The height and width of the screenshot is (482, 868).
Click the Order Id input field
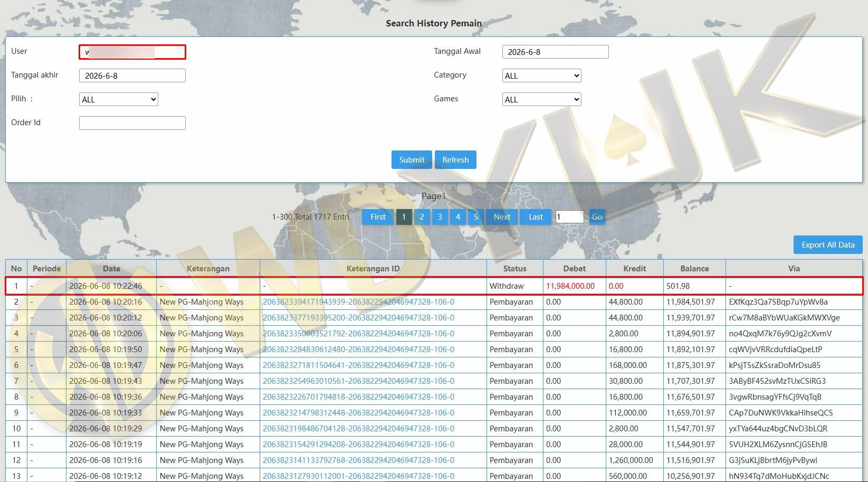pyautogui.click(x=132, y=123)
